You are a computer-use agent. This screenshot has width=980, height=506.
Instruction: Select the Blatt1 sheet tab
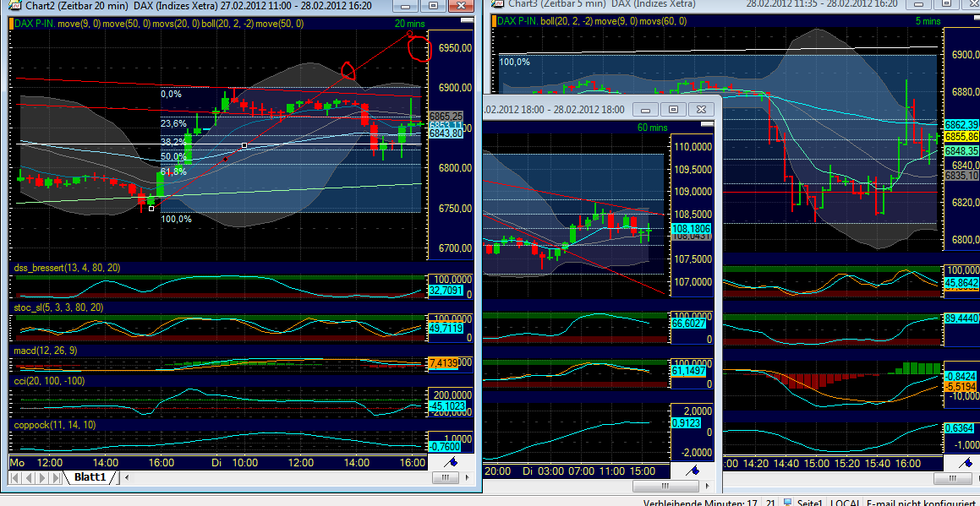coord(89,476)
